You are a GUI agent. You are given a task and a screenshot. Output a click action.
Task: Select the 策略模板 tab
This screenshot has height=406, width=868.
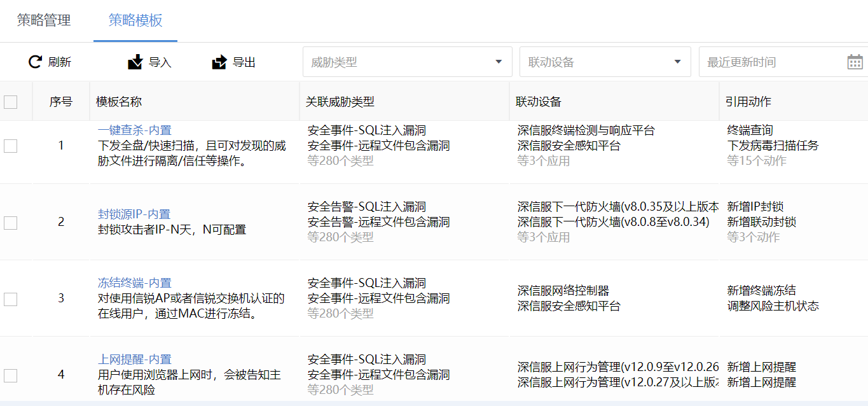(135, 20)
